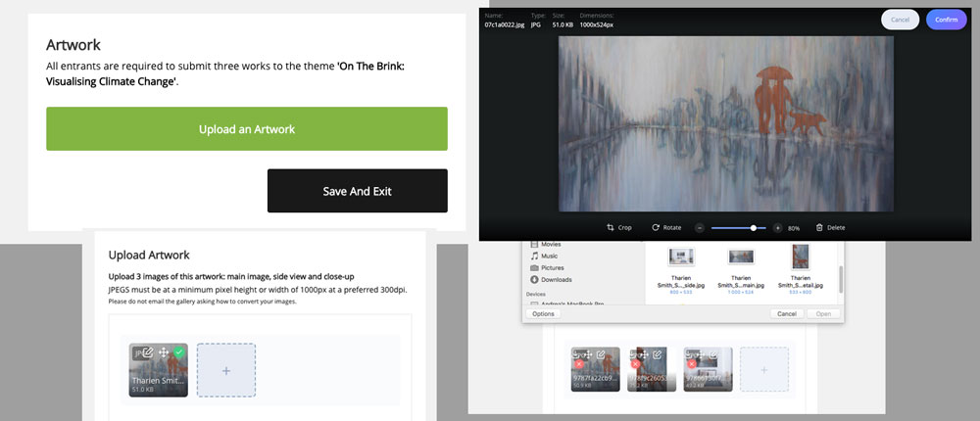980x421 pixels.
Task: Cancel the file open dialog
Action: (787, 313)
